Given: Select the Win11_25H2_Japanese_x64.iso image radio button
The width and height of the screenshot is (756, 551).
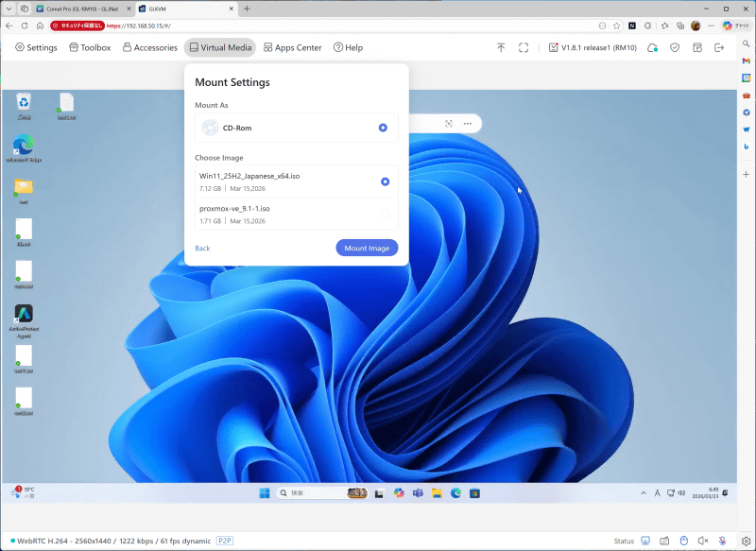Looking at the screenshot, I should click(x=385, y=181).
